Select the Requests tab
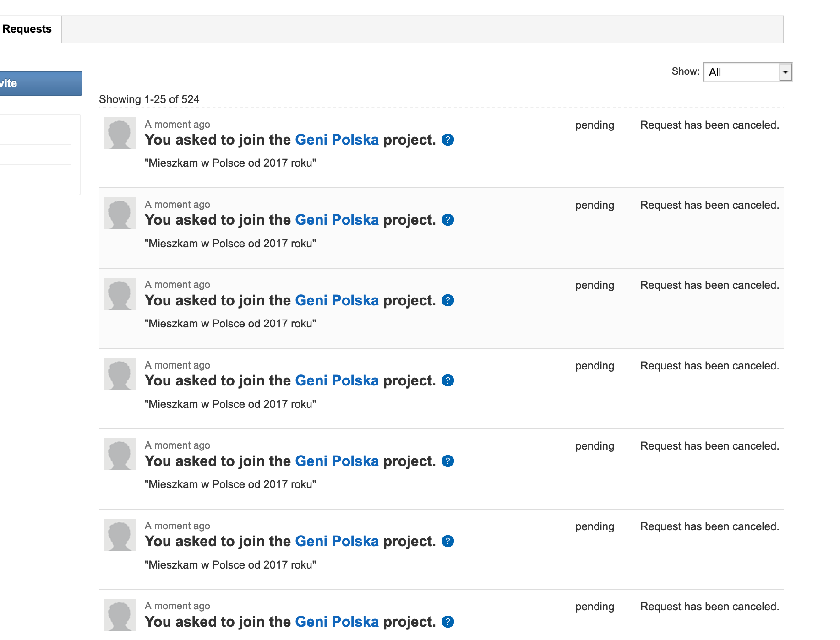This screenshot has height=640, width=840. point(27,29)
